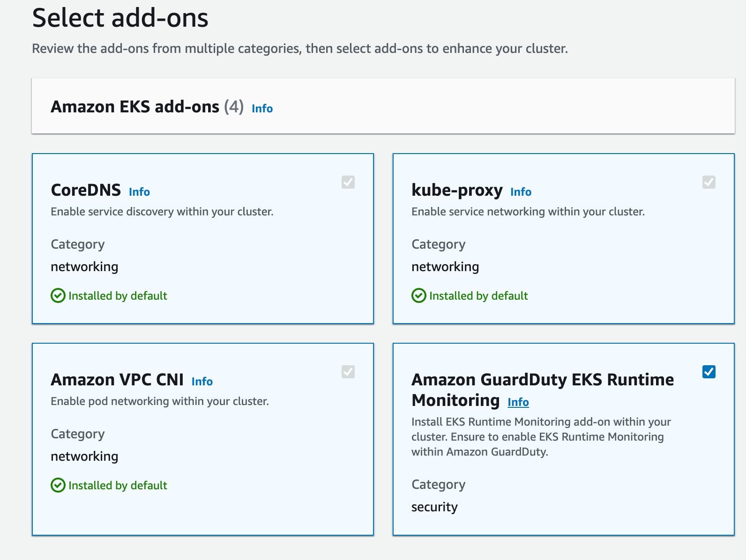Click the 'Category' label in kube-proxy card
746x560 pixels.
(439, 244)
